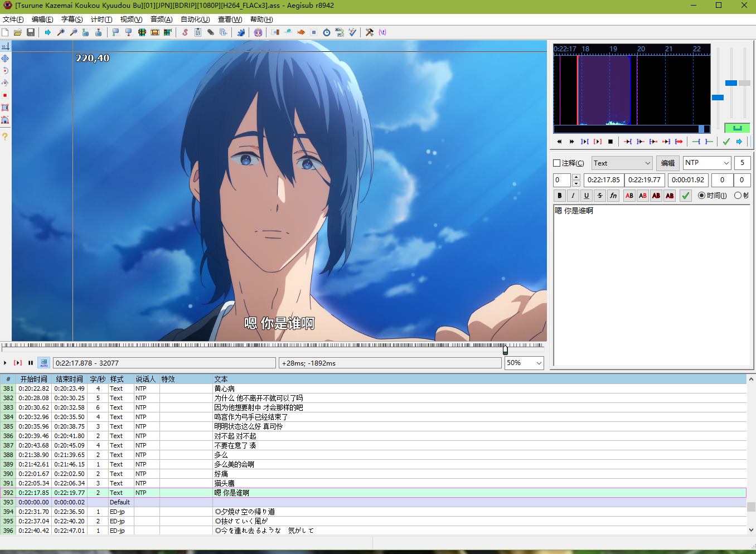Select subtitle row 385 明明状态这么好 真可怜
This screenshot has width=756, height=554.
(x=374, y=426)
